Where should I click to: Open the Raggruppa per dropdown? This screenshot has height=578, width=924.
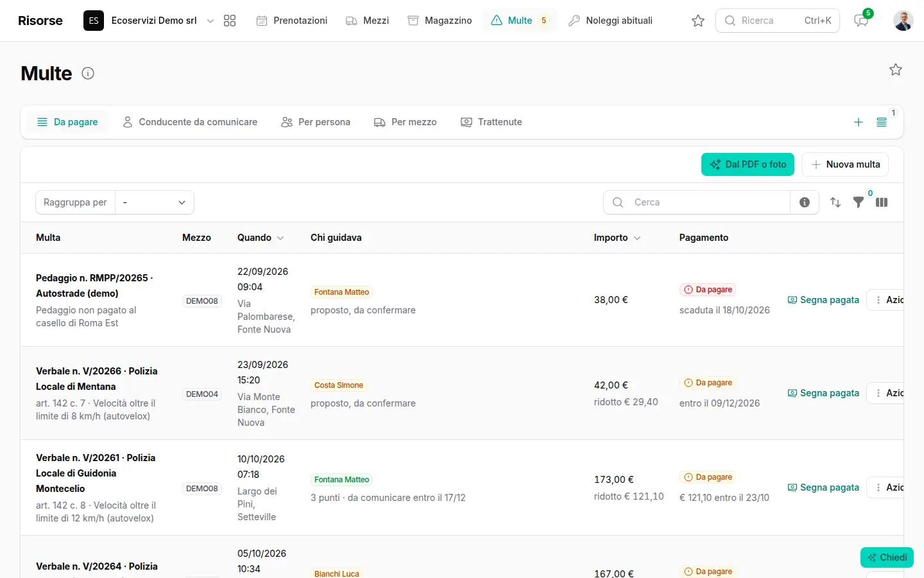(x=155, y=202)
